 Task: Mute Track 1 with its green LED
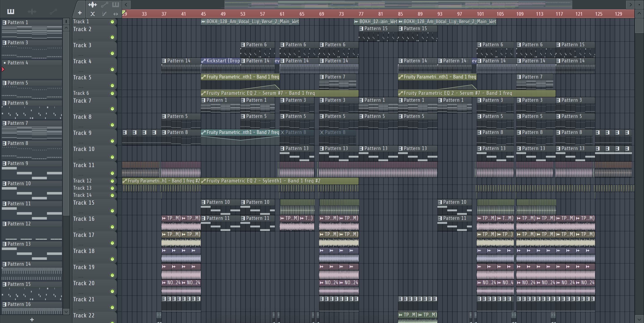(x=112, y=22)
